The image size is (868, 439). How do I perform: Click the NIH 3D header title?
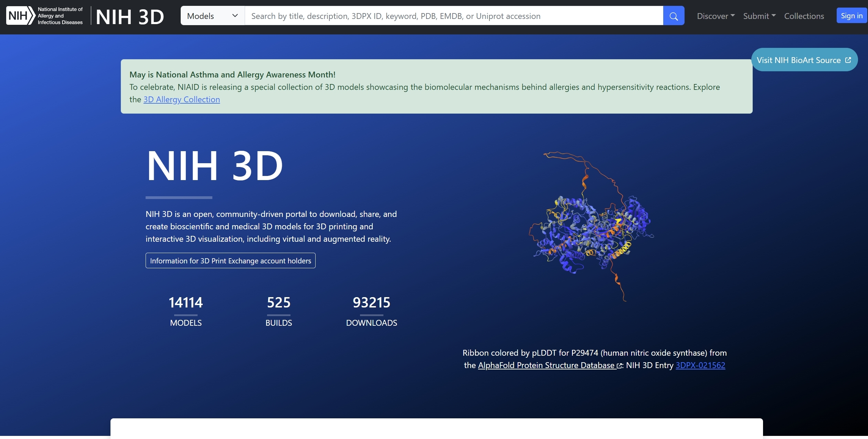pos(130,17)
